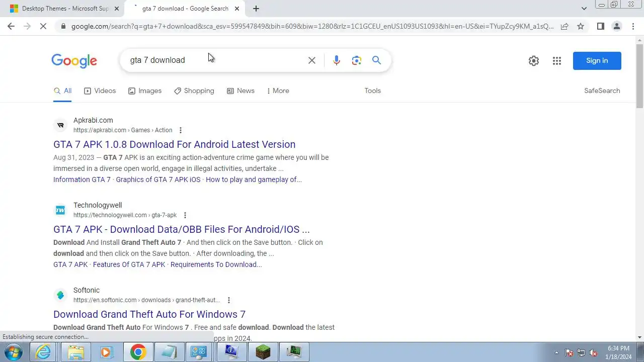Click the Chrome taskbar button
Image resolution: width=644 pixels, height=362 pixels.
[138, 352]
